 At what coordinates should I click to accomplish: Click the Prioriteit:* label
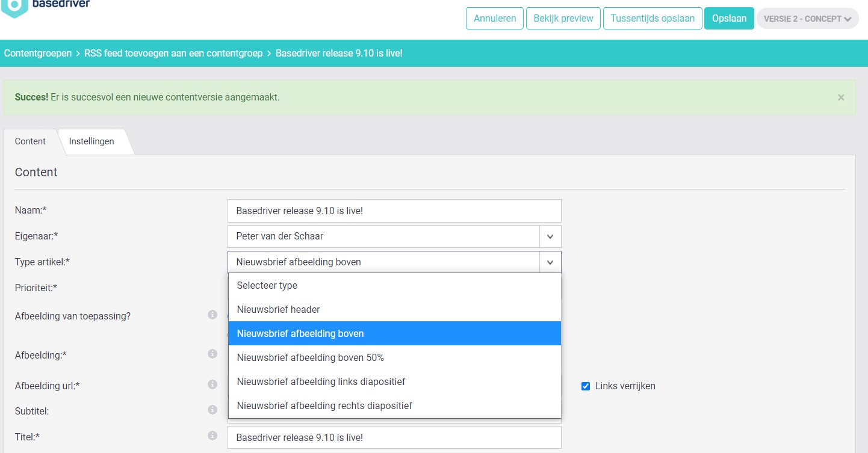(36, 288)
